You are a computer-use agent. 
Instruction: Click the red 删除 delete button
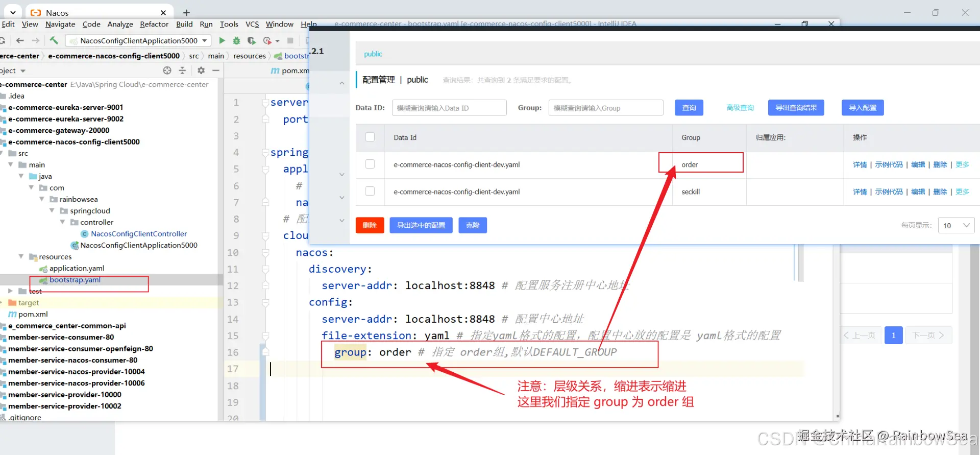pyautogui.click(x=370, y=225)
